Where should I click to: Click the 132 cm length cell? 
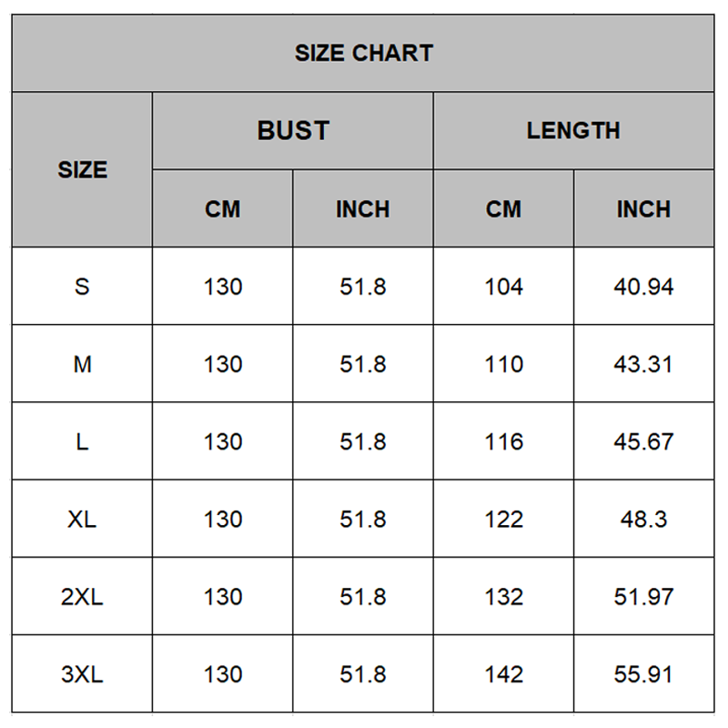tap(503, 597)
